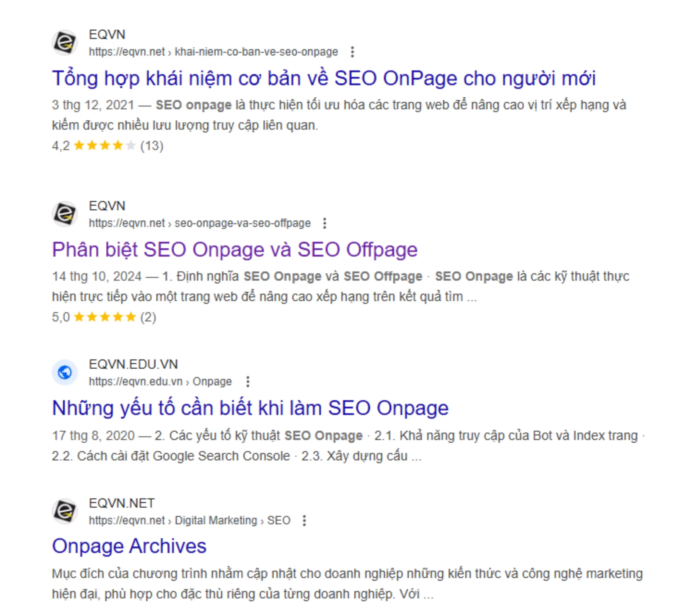Open three-dot menu for eqvn.edu.vn Onpage result

pyautogui.click(x=248, y=382)
